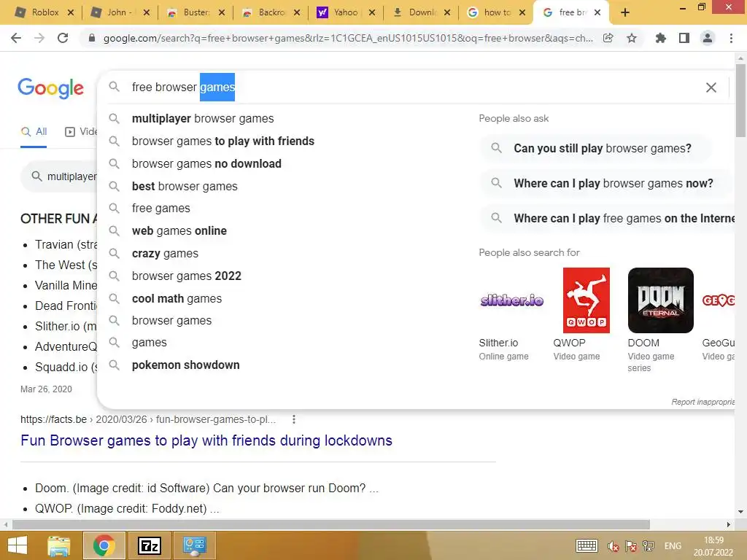Open 7-Zip from the taskbar
747x560 pixels.
(150, 545)
